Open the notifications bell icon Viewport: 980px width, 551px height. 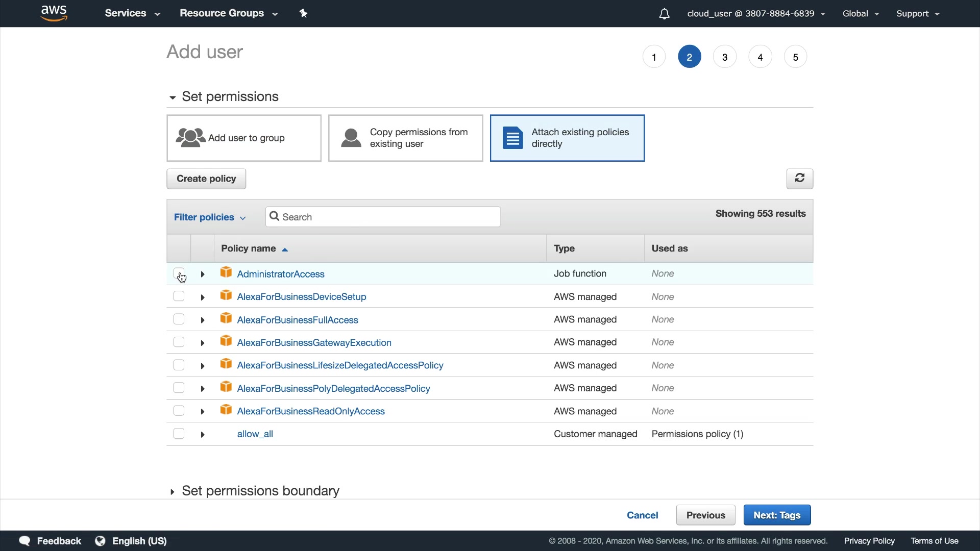pos(664,14)
